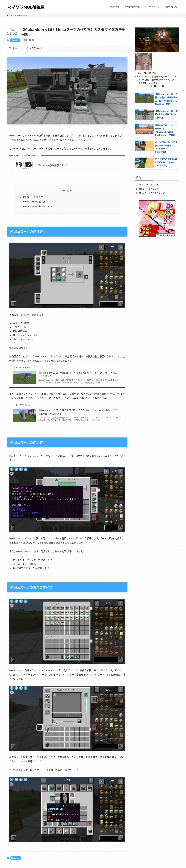
Task: Click the site title マイクラMOD解説屋
Action: pyautogui.click(x=26, y=7)
